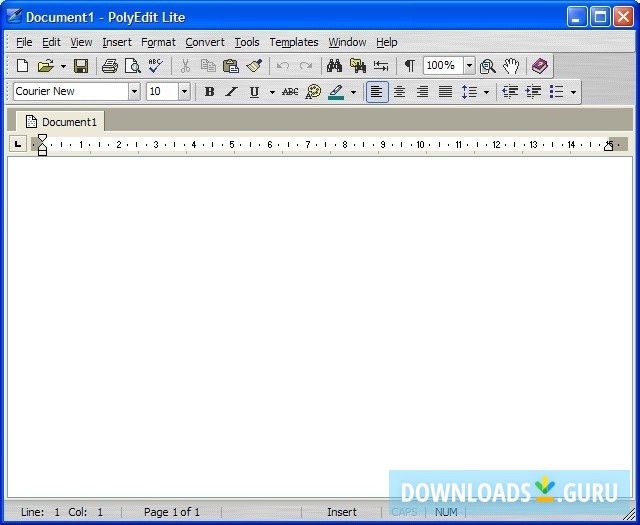
Task: Copy the selection
Action: [208, 66]
